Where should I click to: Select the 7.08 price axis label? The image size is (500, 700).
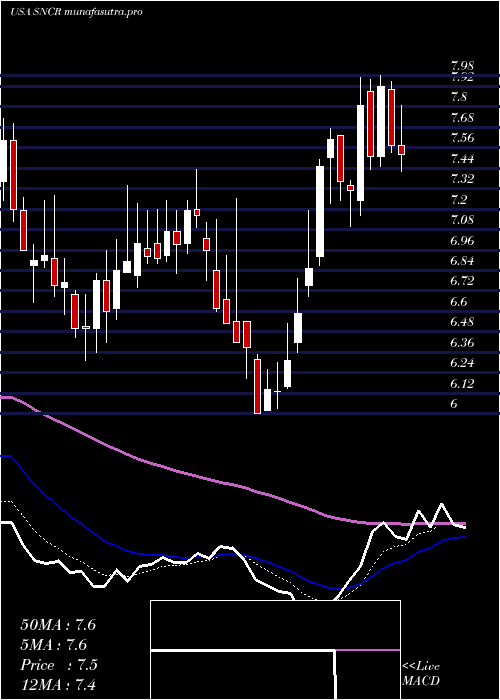click(462, 220)
